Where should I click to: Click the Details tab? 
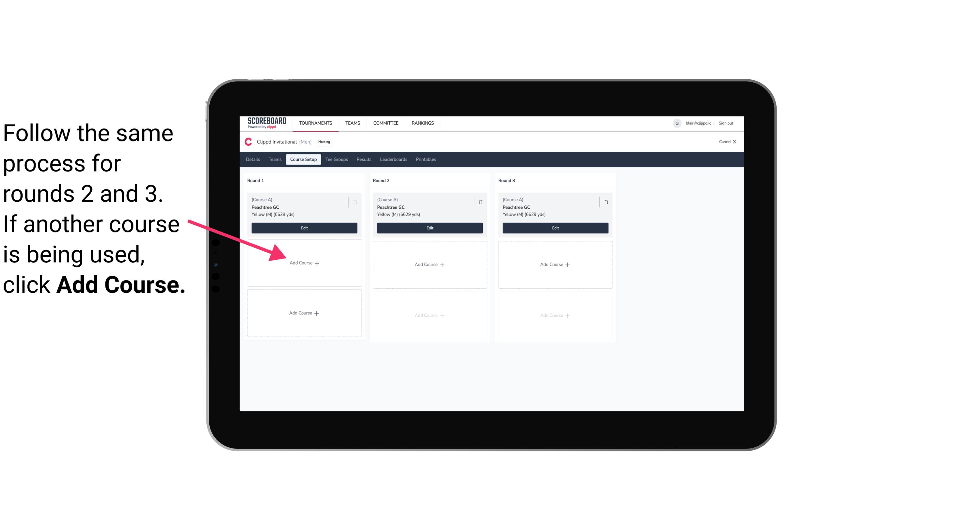[253, 160]
